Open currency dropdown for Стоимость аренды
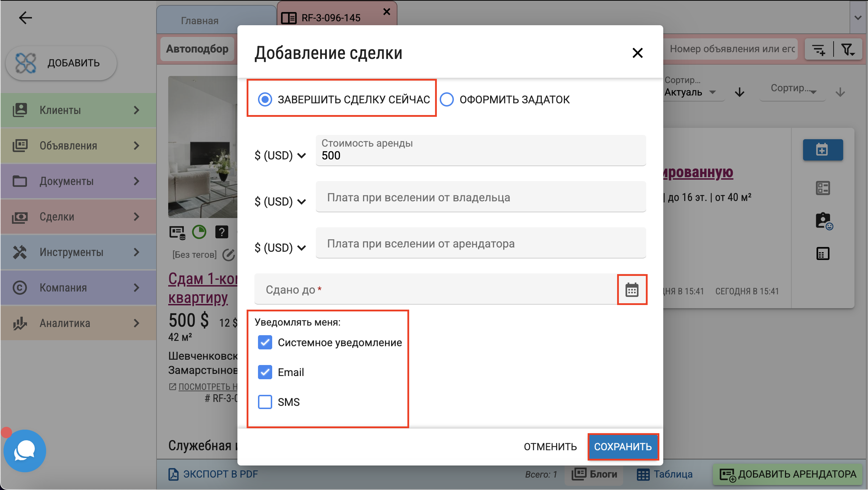The width and height of the screenshot is (868, 490). click(x=280, y=156)
